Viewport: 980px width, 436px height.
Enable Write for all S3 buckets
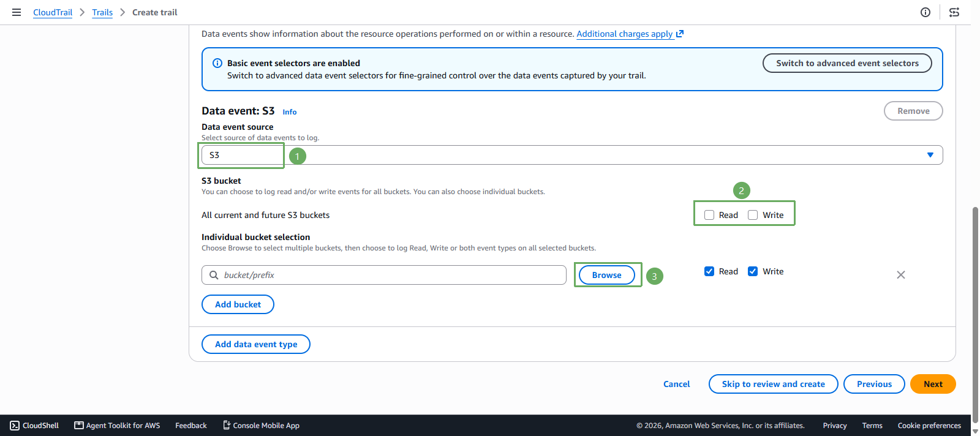click(753, 215)
